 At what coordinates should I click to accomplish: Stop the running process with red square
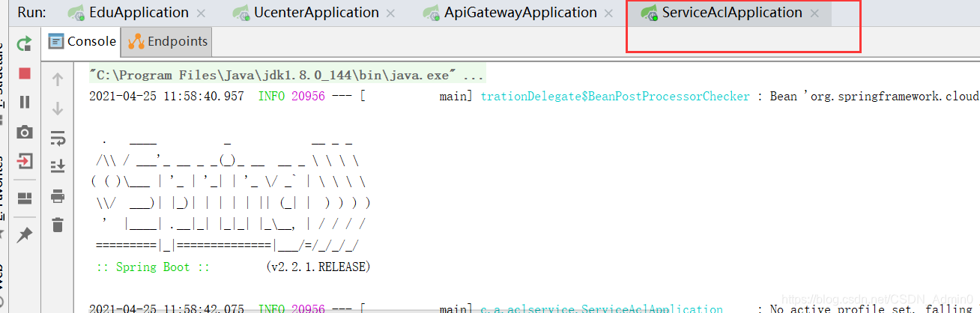pyautogui.click(x=25, y=73)
